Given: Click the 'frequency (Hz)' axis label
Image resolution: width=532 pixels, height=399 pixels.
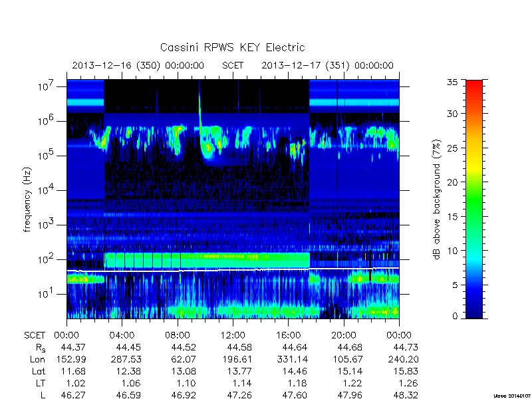Looking at the screenshot, I should pyautogui.click(x=27, y=200).
